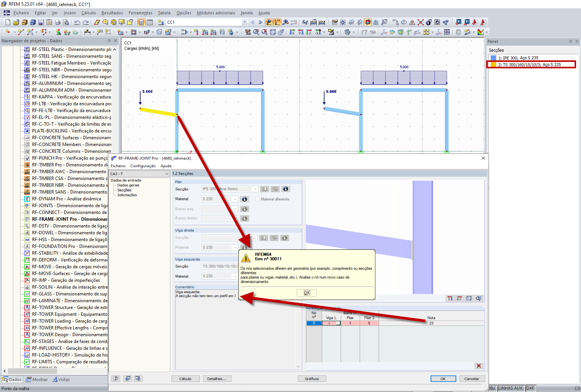The width and height of the screenshot is (581, 392).
Task: Select Solicitações in dialog tree
Action: point(127,195)
